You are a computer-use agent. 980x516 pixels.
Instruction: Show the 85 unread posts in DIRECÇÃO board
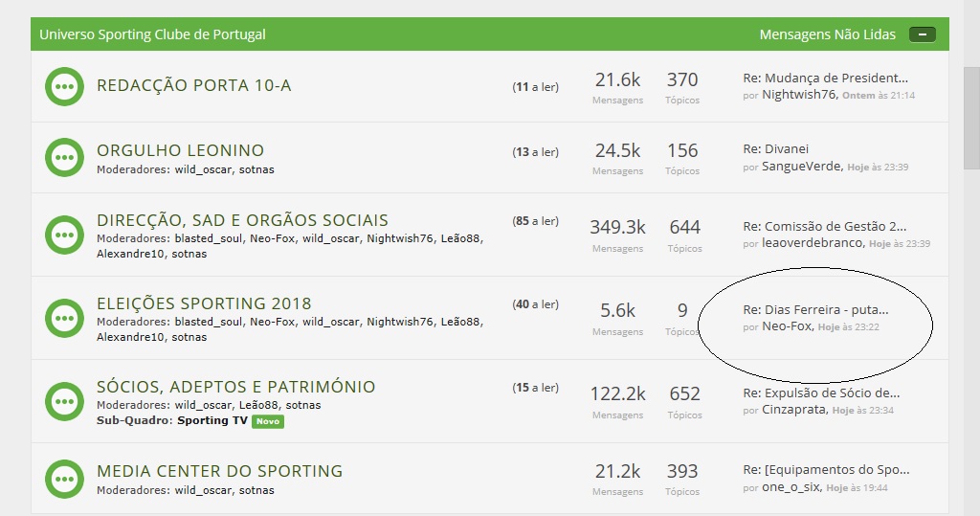536,221
